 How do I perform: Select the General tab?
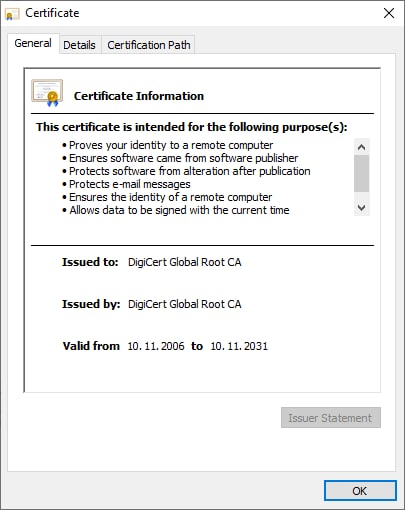click(33, 43)
